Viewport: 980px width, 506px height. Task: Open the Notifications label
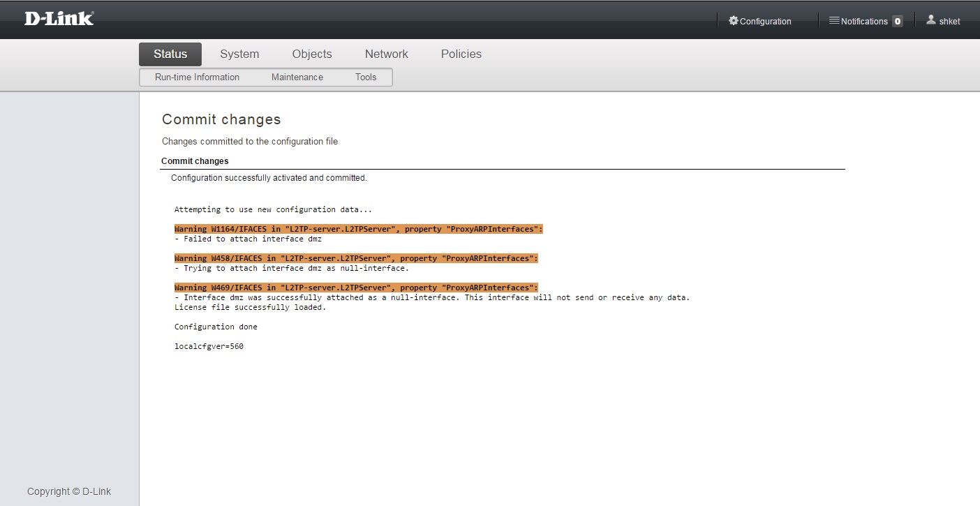864,22
